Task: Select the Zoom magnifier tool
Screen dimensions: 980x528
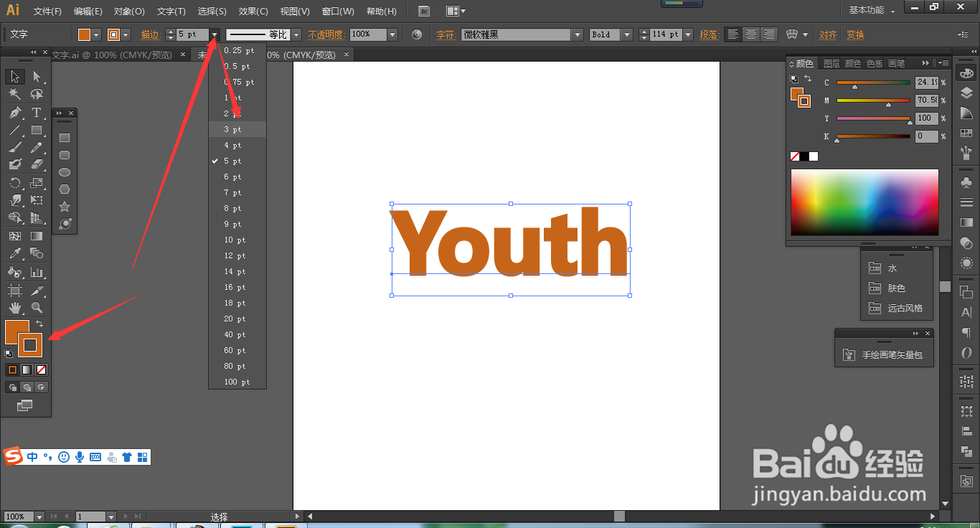Action: tap(37, 308)
